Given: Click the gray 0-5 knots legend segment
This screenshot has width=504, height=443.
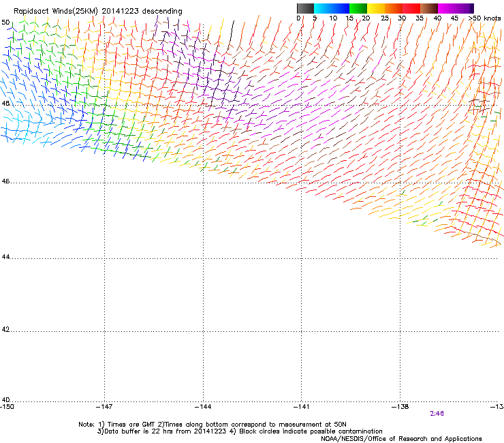Looking at the screenshot, I should [306, 8].
